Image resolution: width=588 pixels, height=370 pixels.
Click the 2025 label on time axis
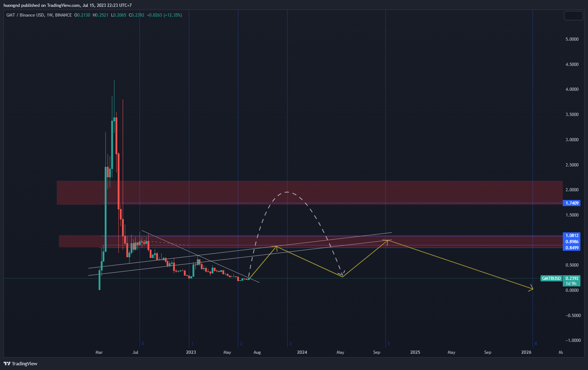pyautogui.click(x=415, y=352)
